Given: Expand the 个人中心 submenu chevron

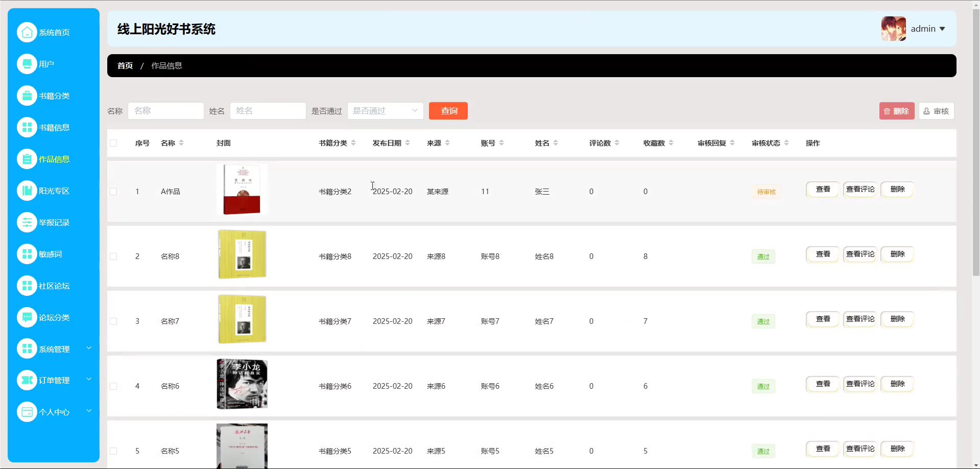Looking at the screenshot, I should 89,411.
